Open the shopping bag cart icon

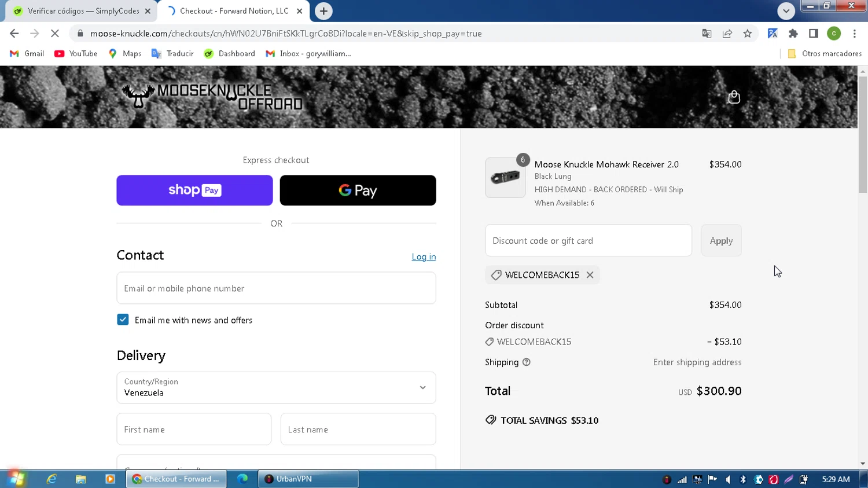[734, 97]
